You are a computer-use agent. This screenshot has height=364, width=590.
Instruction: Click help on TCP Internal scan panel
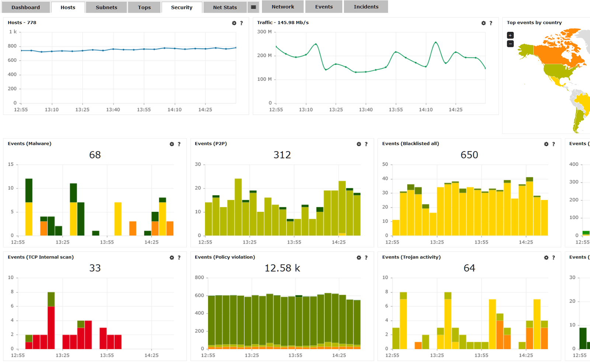pos(179,258)
